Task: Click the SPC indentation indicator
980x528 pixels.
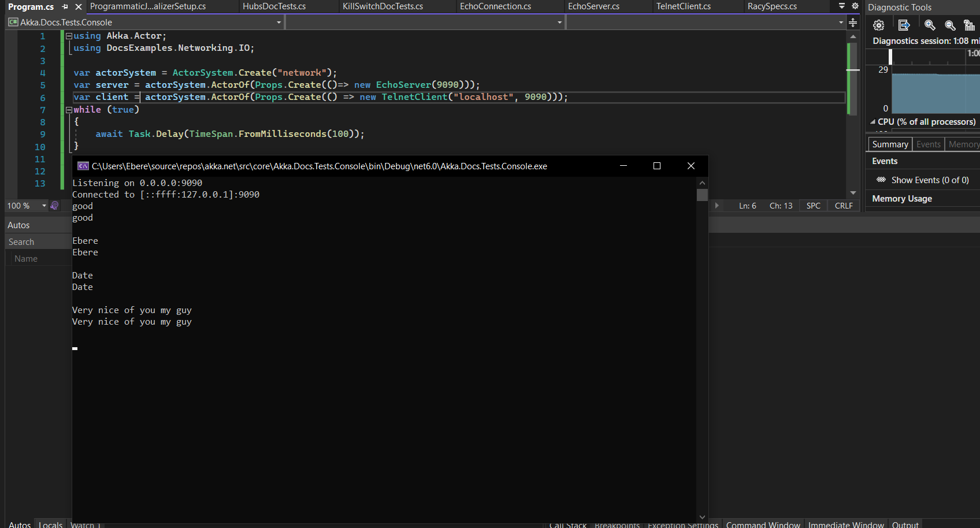Action: 813,206
